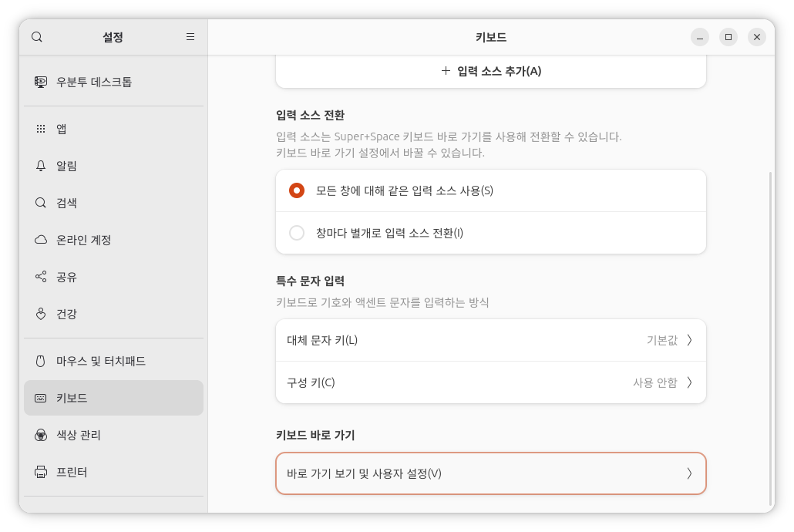Viewport: 794px width, 532px height.
Task: Expand the 대체 문자 키 row chevron
Action: click(689, 340)
